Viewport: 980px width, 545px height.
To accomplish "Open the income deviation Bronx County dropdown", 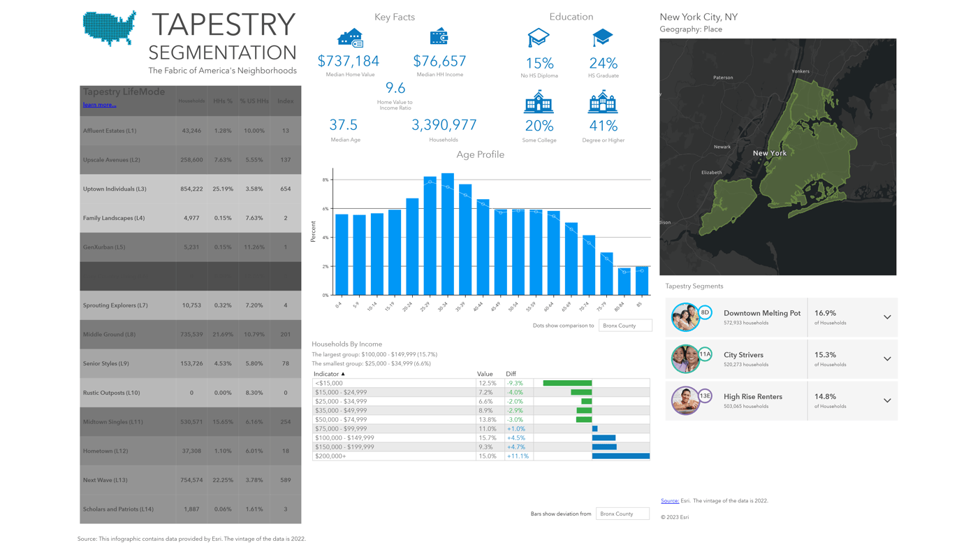I will 622,514.
